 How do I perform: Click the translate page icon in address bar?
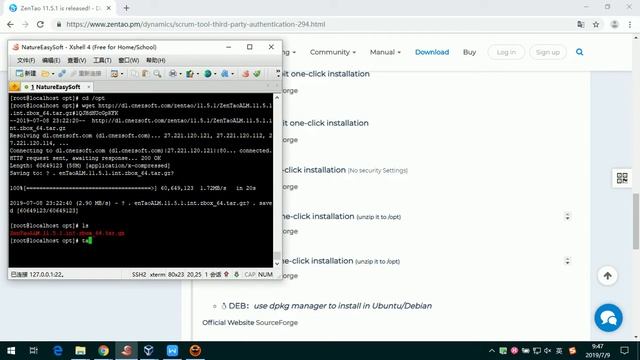[580, 24]
